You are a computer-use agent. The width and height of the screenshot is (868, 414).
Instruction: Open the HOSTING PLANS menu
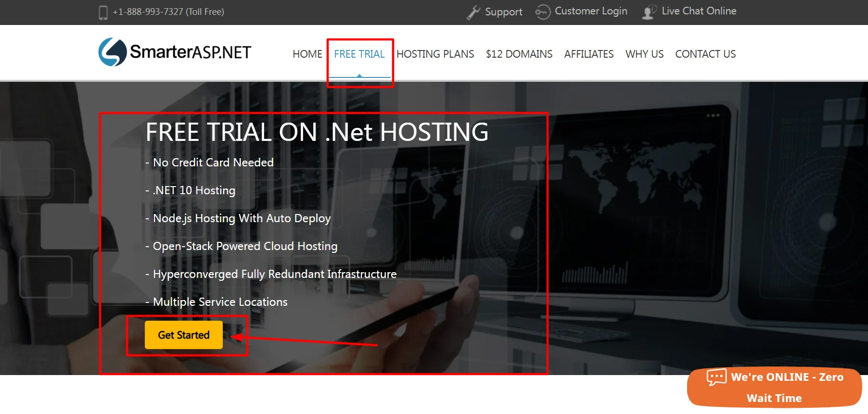(435, 54)
